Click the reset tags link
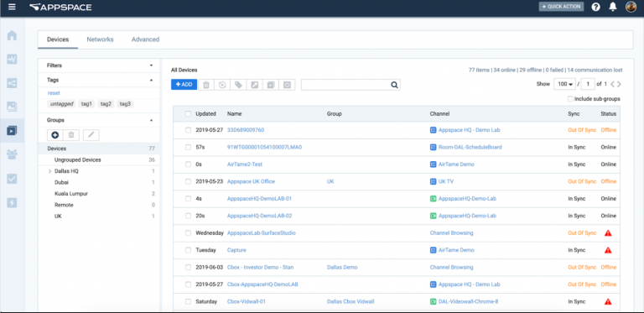Screen dimensions: 644x313 tap(54, 93)
